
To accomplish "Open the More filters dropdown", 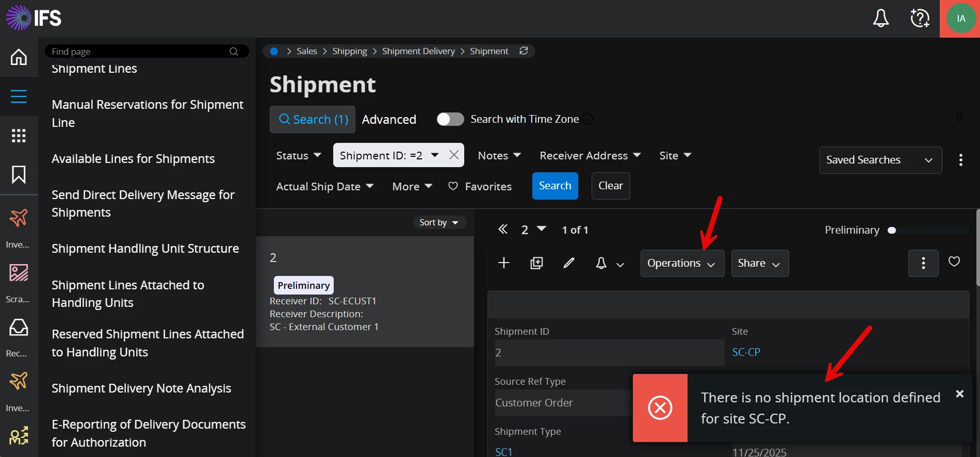I will (x=412, y=186).
